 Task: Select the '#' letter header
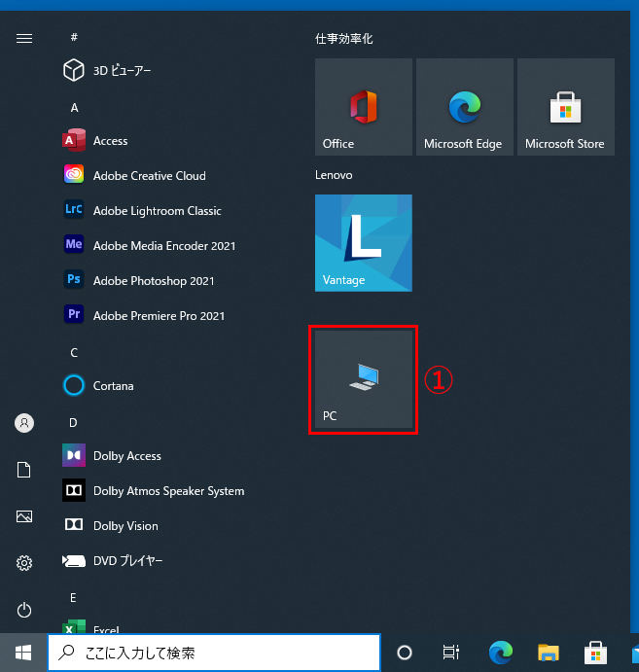point(74,37)
